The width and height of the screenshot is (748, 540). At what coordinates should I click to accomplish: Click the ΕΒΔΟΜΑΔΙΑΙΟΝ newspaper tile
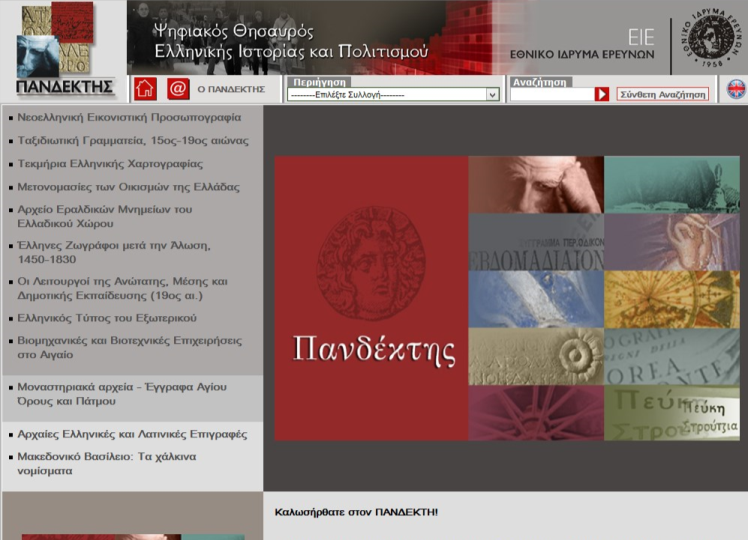click(x=536, y=243)
